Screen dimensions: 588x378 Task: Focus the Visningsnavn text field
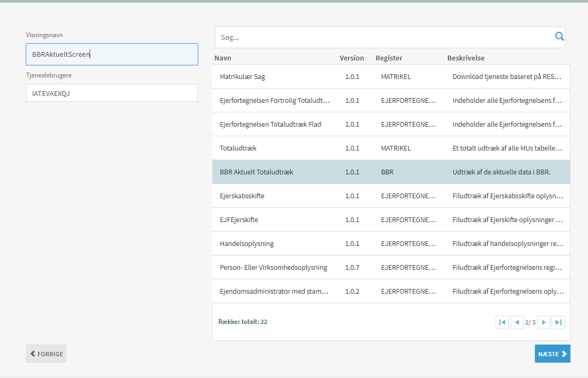tap(111, 54)
